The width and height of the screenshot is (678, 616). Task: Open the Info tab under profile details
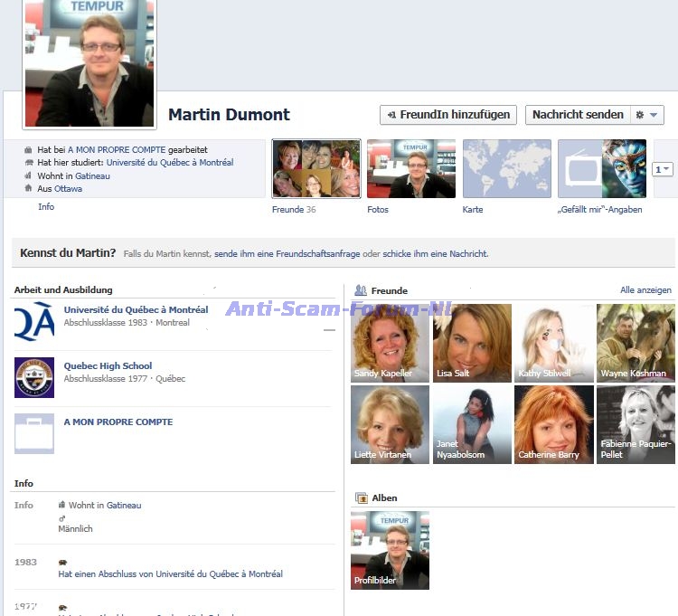click(x=46, y=207)
